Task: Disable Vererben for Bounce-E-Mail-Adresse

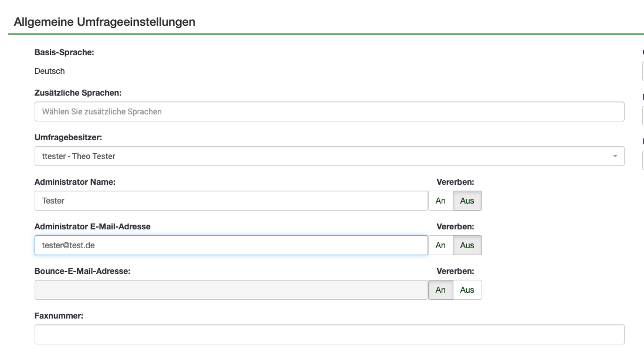Action: (x=467, y=290)
